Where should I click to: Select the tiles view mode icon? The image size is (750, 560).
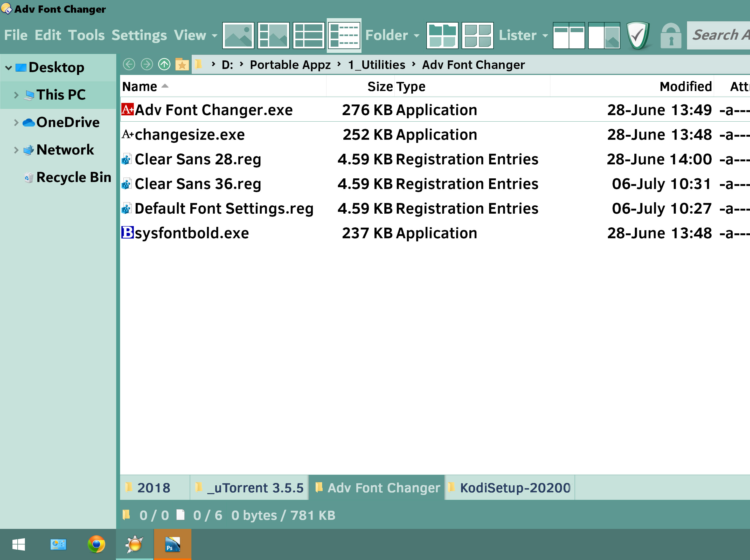click(273, 35)
